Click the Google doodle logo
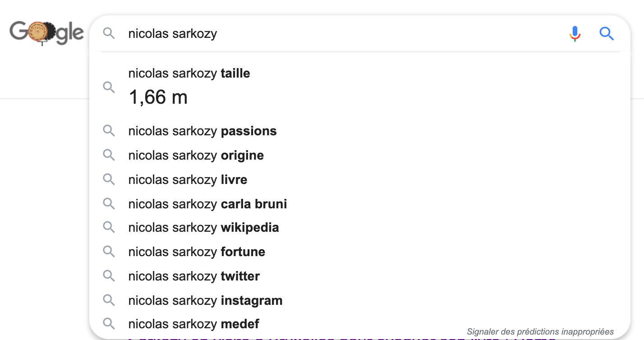The image size is (644, 340). [x=47, y=33]
